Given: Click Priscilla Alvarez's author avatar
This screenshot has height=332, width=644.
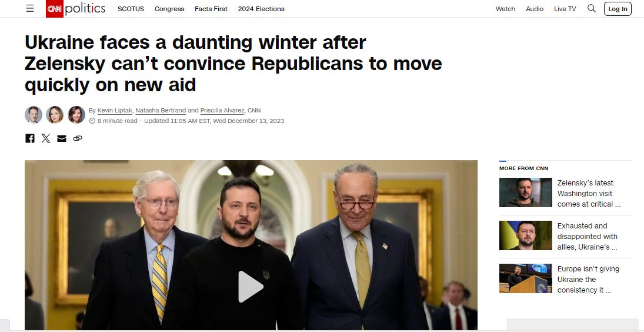Looking at the screenshot, I should pos(76,115).
